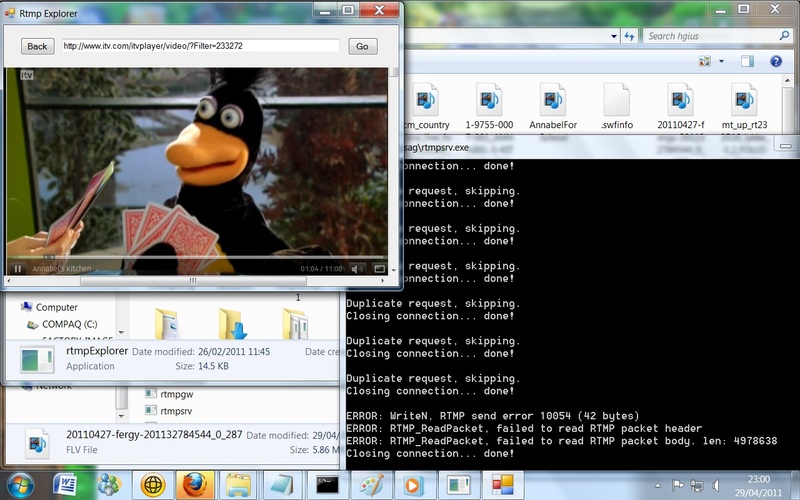
Task: Switch to Firefox in the taskbar
Action: [195, 485]
